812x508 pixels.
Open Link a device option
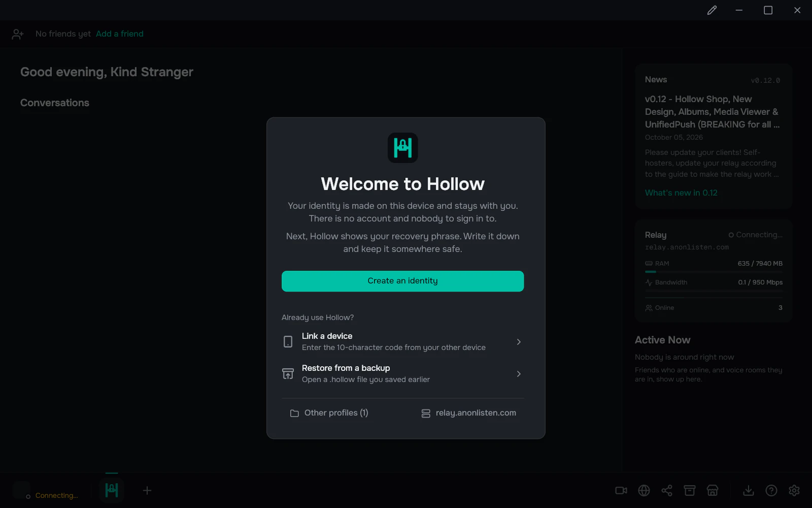[x=402, y=342]
